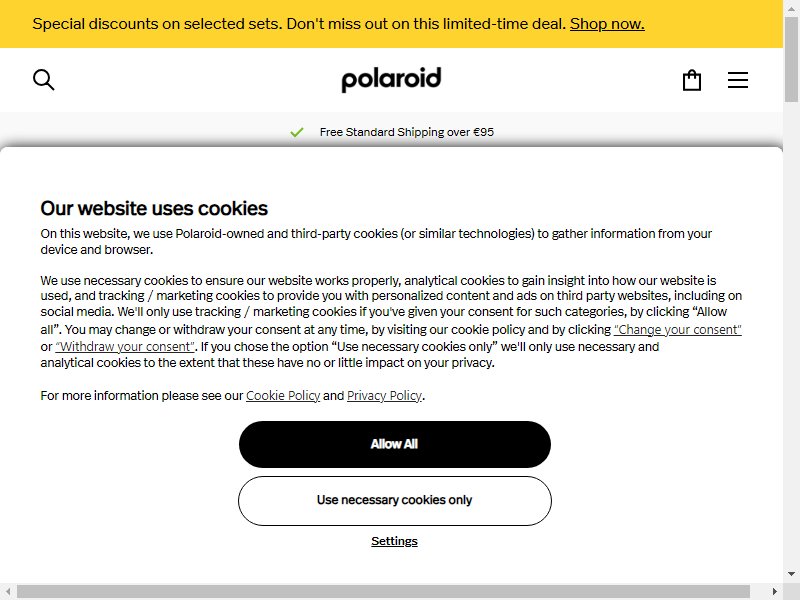800x600 pixels.
Task: Click the "Change your consent" link
Action: pos(678,330)
